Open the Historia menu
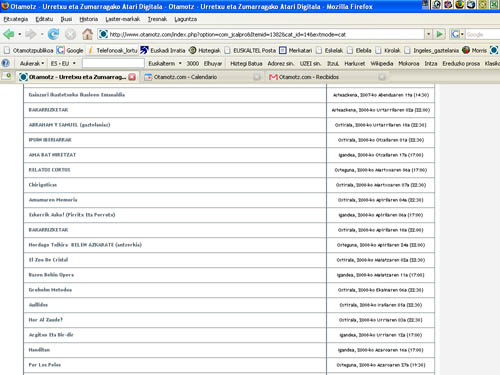The height and width of the screenshot is (375, 500). [89, 19]
